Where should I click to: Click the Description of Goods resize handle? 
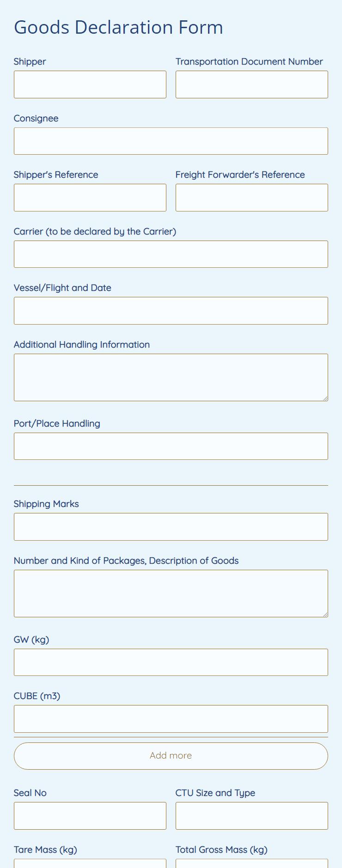pyautogui.click(x=325, y=614)
